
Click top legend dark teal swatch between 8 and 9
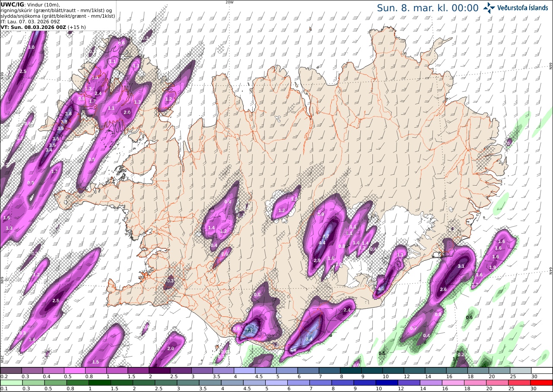(351, 370)
